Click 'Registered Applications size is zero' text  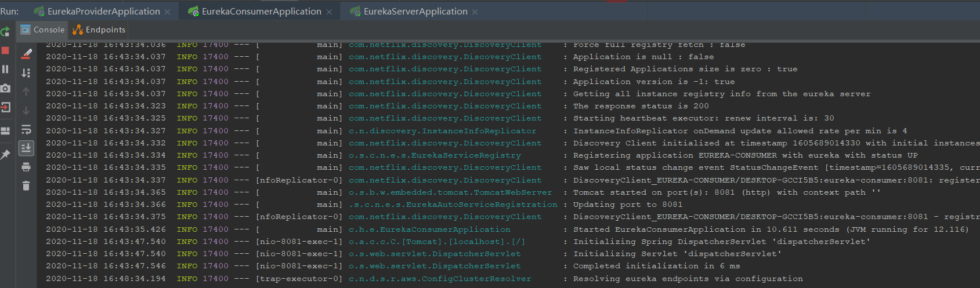685,69
